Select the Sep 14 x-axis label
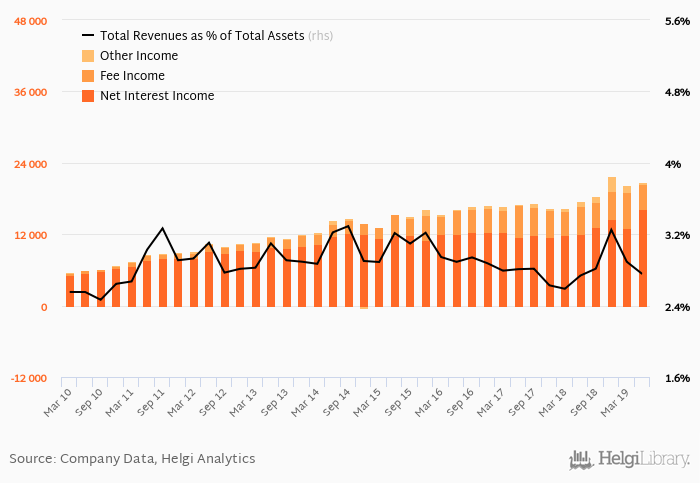The height and width of the screenshot is (483, 700). coord(339,402)
